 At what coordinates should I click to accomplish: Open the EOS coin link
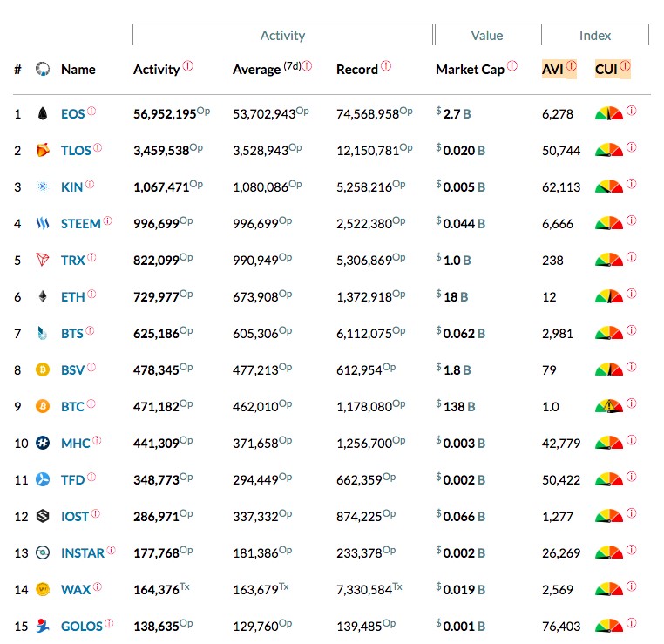point(73,114)
